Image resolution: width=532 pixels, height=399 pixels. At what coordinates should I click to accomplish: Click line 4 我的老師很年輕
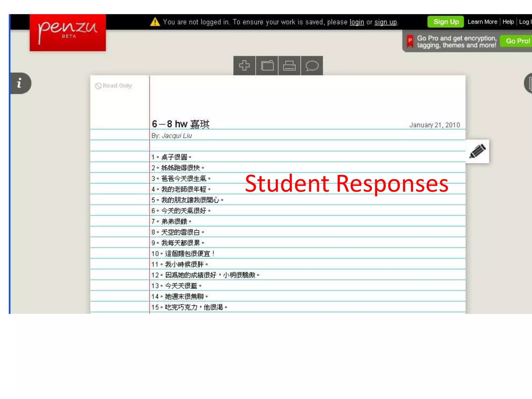181,189
